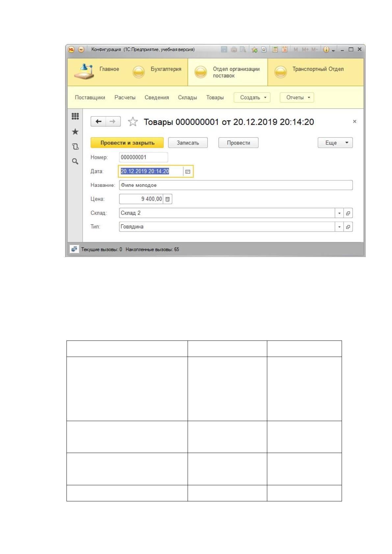Expand the Тип dropdown list
This screenshot has height=554, width=392.
click(x=339, y=227)
